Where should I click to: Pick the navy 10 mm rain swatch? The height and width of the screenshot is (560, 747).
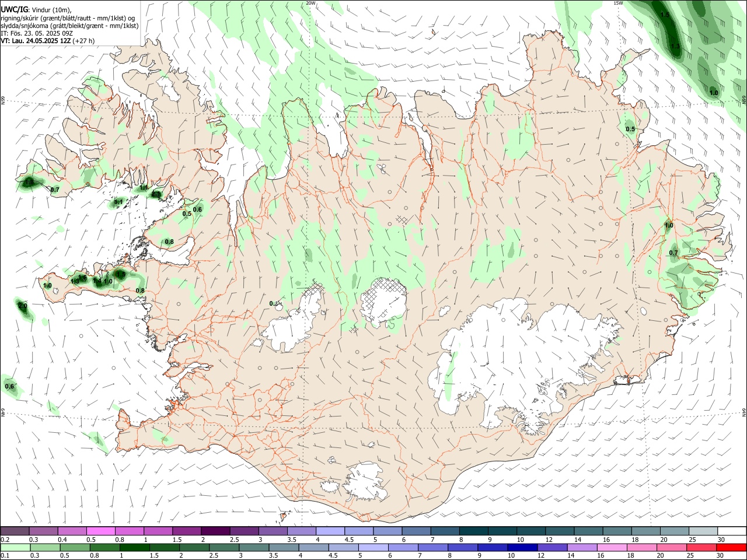point(522,547)
